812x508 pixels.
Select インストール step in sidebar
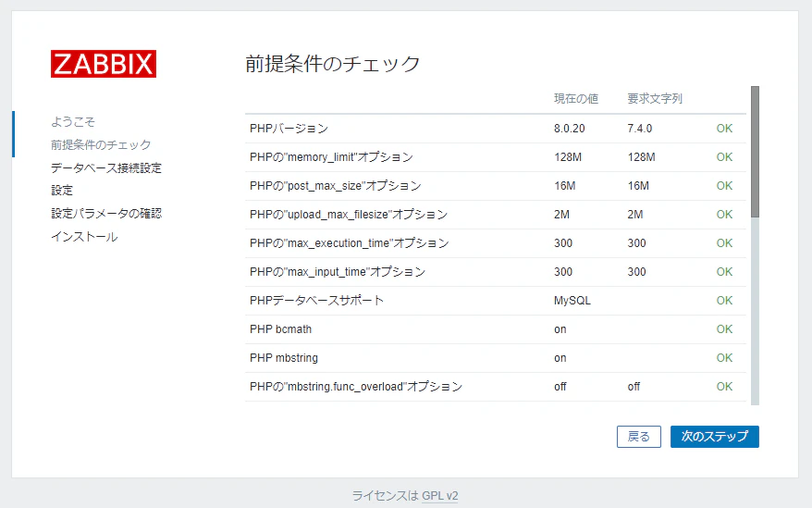click(84, 236)
